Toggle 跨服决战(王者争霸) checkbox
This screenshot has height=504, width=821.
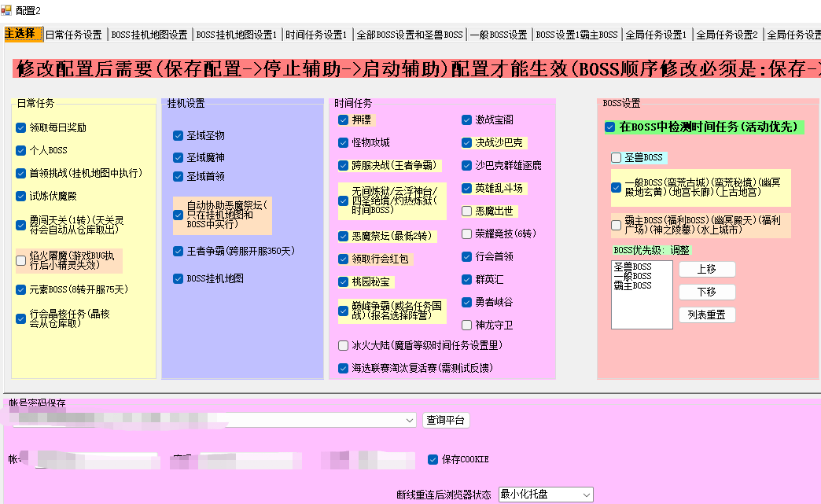[x=343, y=165]
